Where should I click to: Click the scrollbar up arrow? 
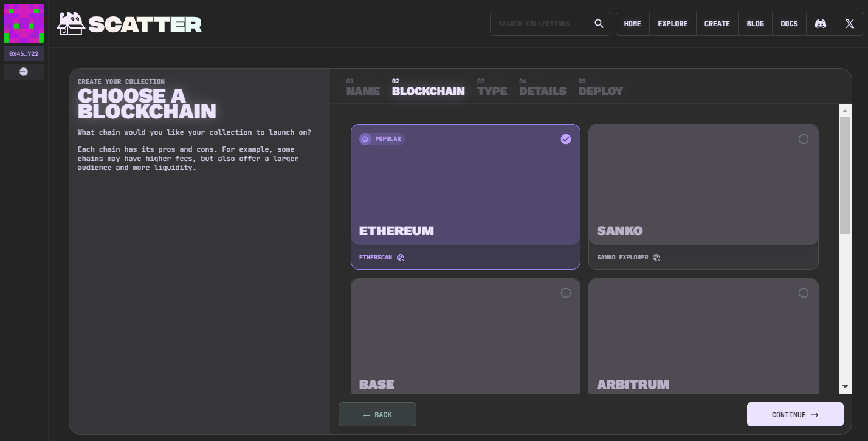[x=845, y=111]
